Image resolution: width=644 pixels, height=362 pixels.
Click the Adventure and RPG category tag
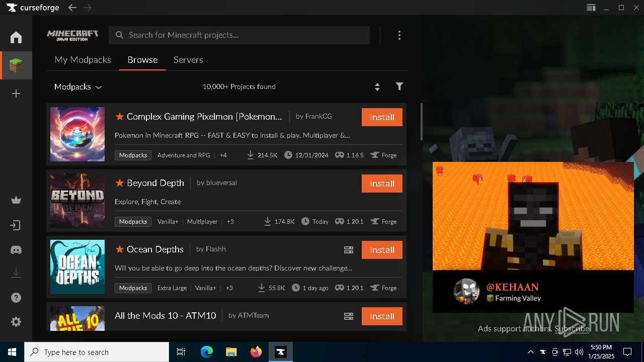tap(184, 155)
